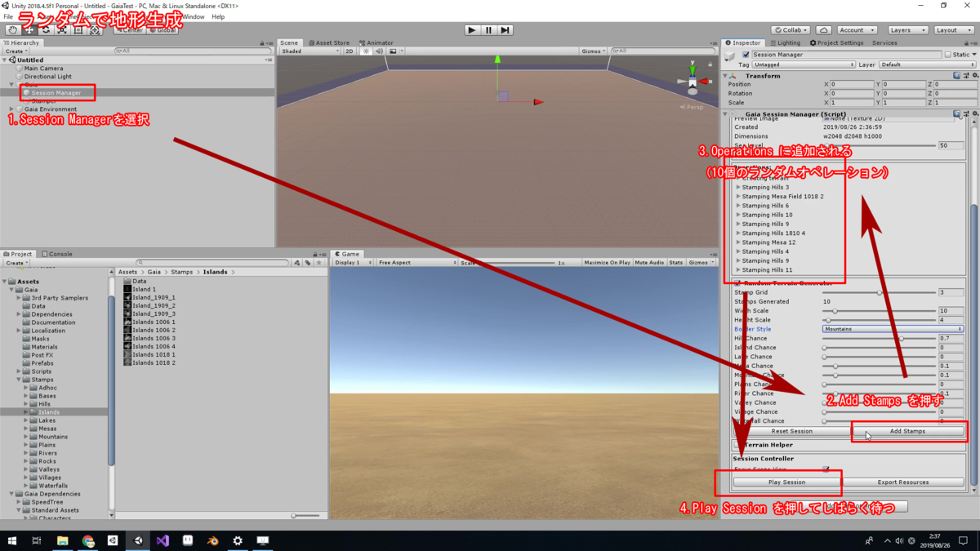The height and width of the screenshot is (551, 980).
Task: Adjust the Hill Chance slider
Action: click(878, 338)
